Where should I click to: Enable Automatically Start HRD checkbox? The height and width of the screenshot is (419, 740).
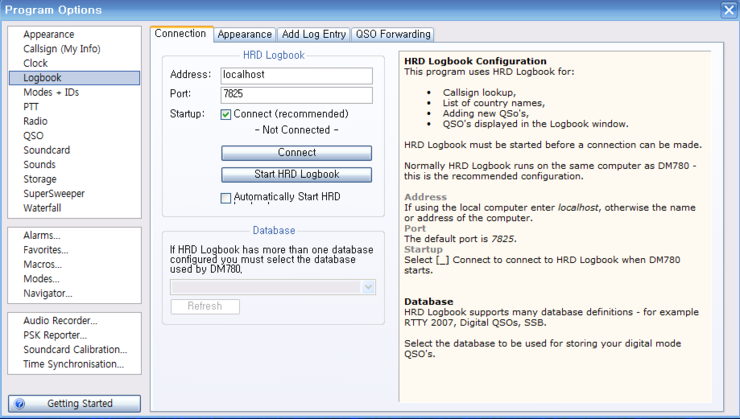pyautogui.click(x=226, y=198)
